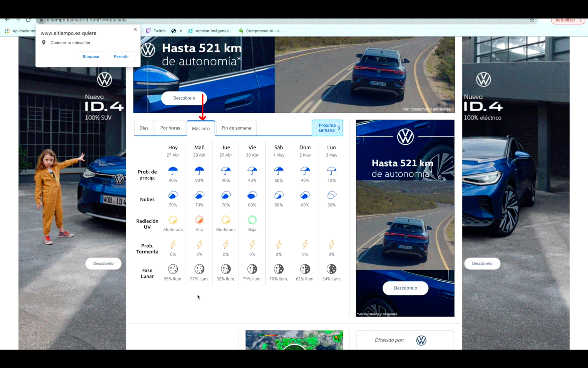Click the cloud icon for Lunes showing 30%

pos(331,195)
